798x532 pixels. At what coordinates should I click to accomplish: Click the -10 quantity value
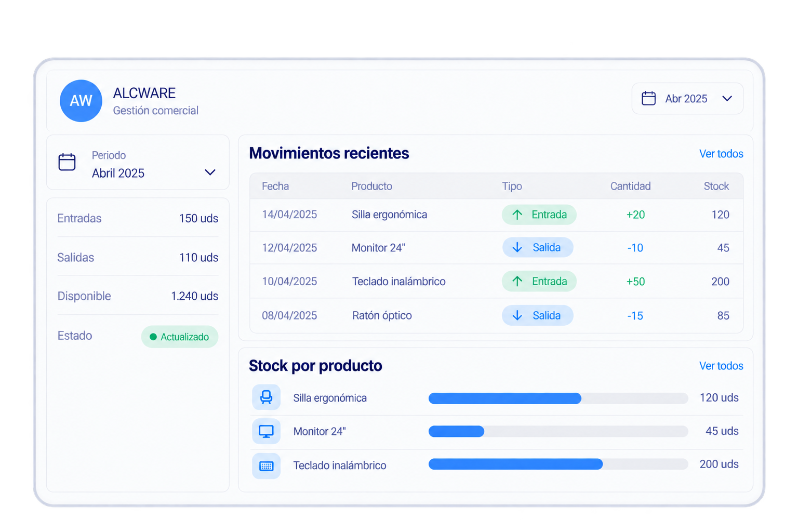point(635,248)
